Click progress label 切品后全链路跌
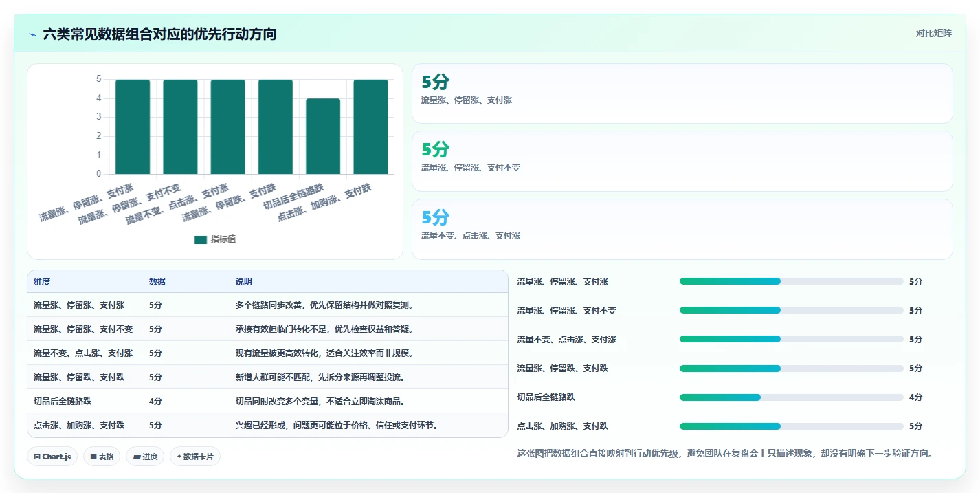Viewport: 980px width, 493px height. [x=546, y=397]
